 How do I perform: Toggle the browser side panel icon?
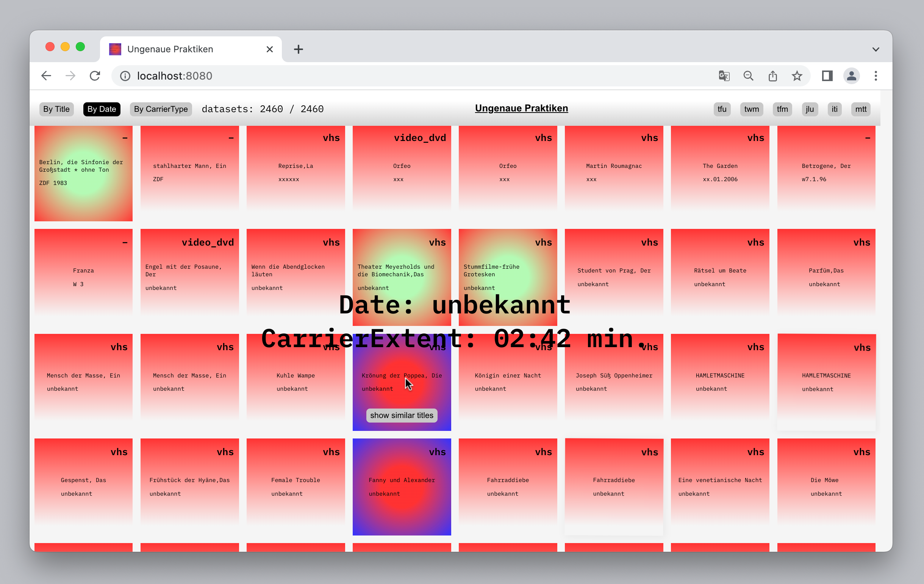827,76
